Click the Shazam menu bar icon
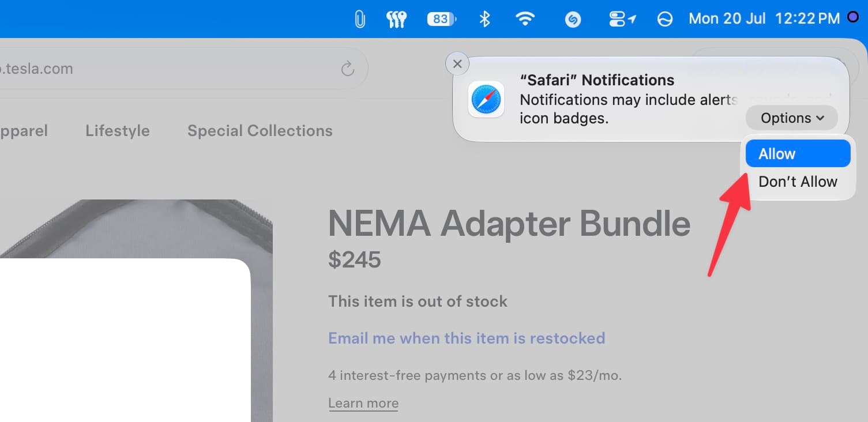The image size is (868, 422). point(572,20)
